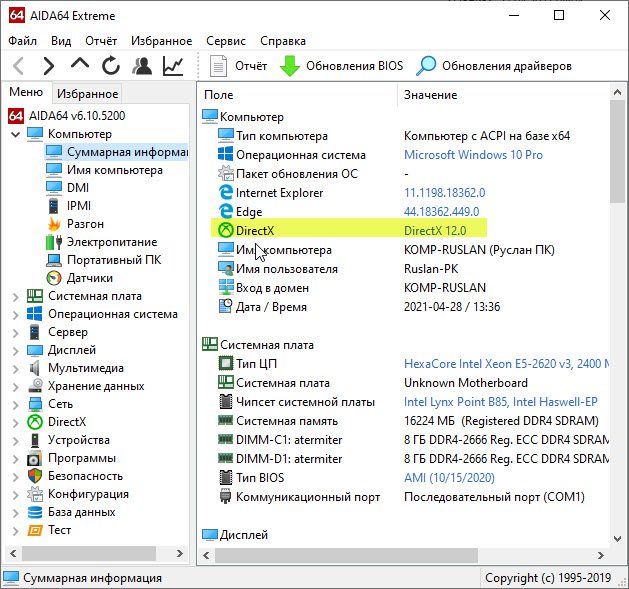This screenshot has height=589, width=629.
Task: Click the Сервер tower icon in tree
Action: click(x=35, y=333)
